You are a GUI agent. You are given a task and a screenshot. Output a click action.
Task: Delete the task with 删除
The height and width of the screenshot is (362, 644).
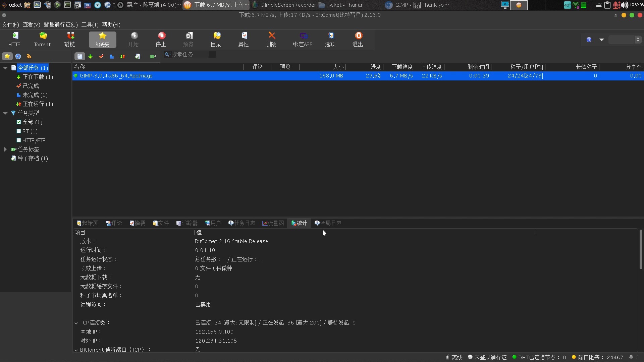point(271,39)
